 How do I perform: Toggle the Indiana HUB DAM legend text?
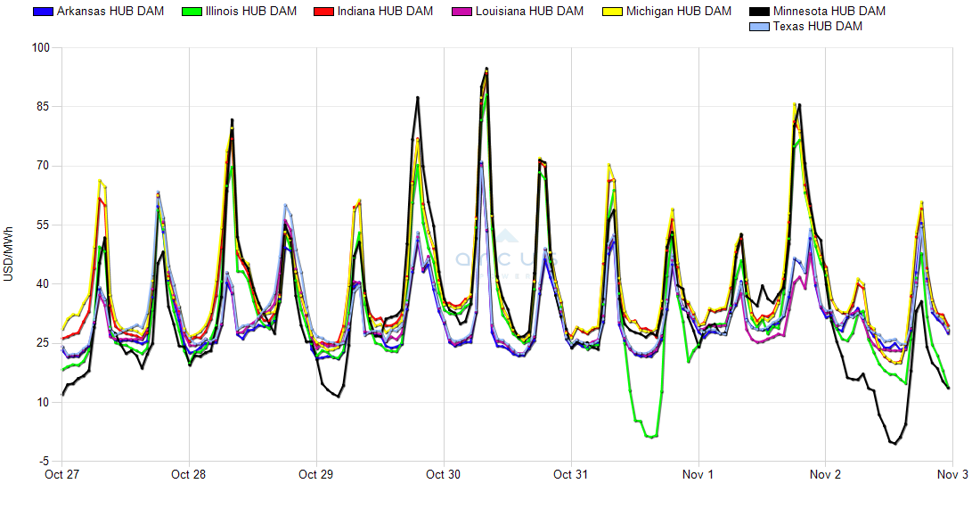pyautogui.click(x=385, y=12)
